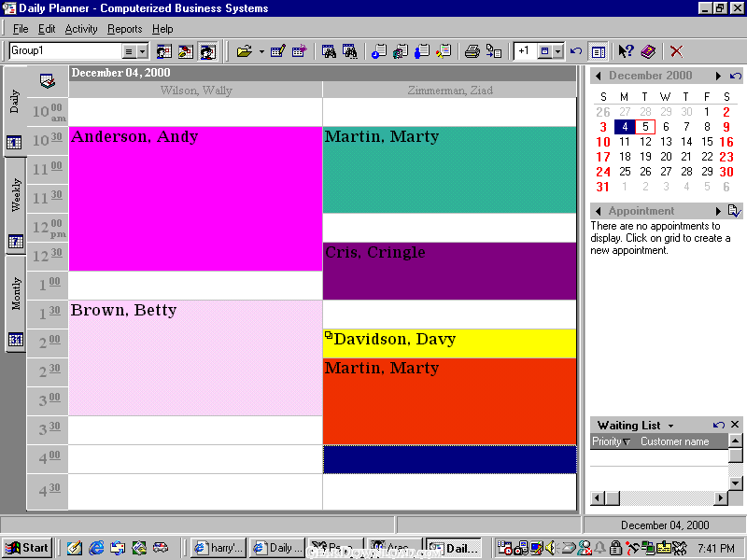
Task: Click the note icon on Davidson appointment
Action: [328, 335]
